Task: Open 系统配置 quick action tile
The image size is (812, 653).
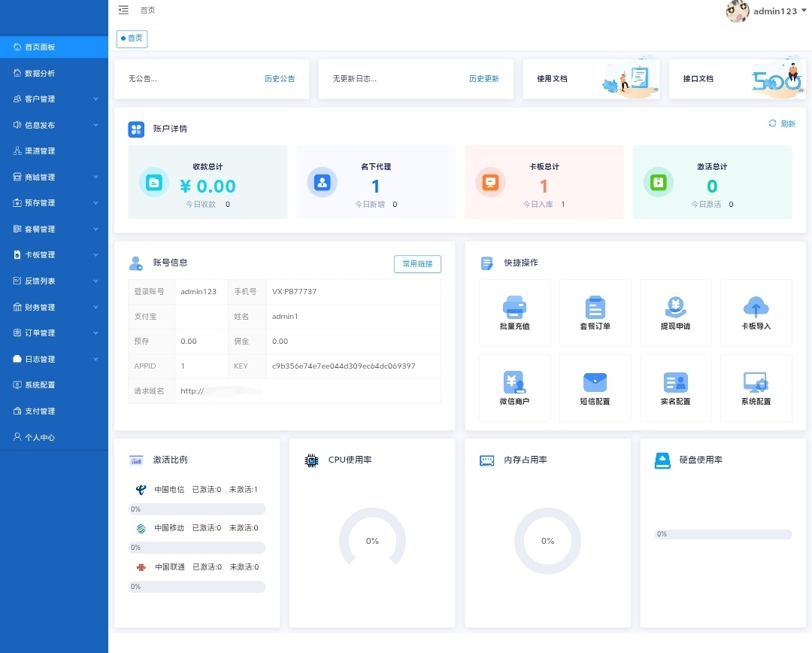Action: [x=756, y=388]
